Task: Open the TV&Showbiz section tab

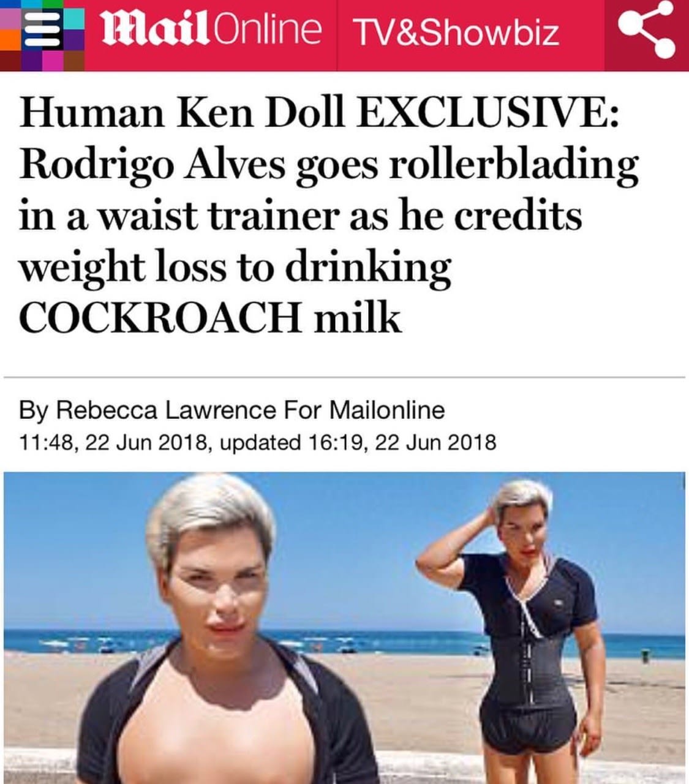Action: click(x=454, y=32)
